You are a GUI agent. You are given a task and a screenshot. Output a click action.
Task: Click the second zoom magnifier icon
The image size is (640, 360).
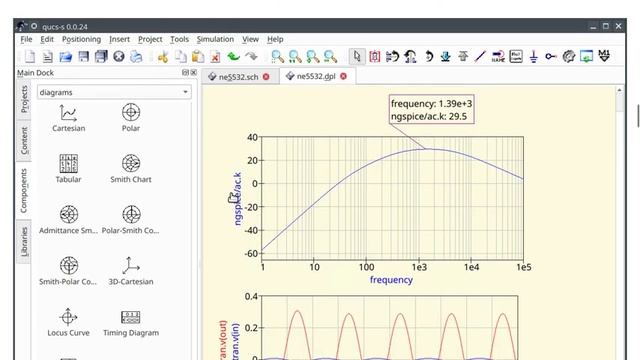[295, 56]
